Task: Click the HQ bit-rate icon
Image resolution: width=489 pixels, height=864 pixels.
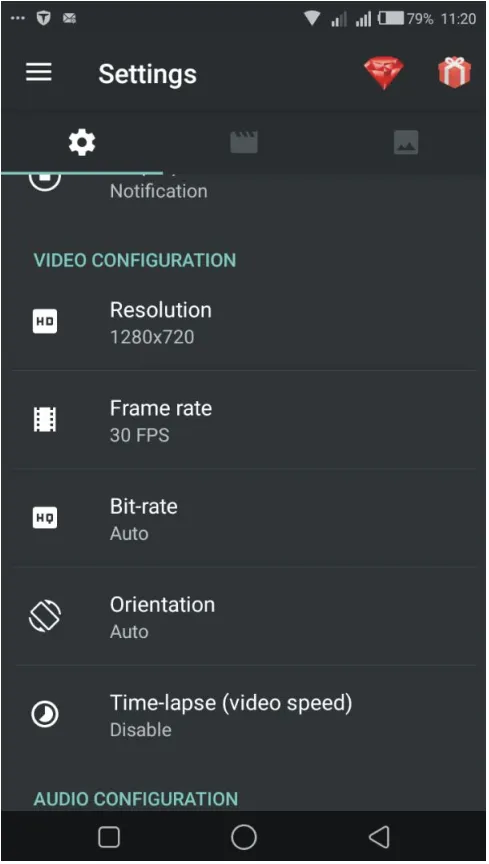Action: [45, 517]
